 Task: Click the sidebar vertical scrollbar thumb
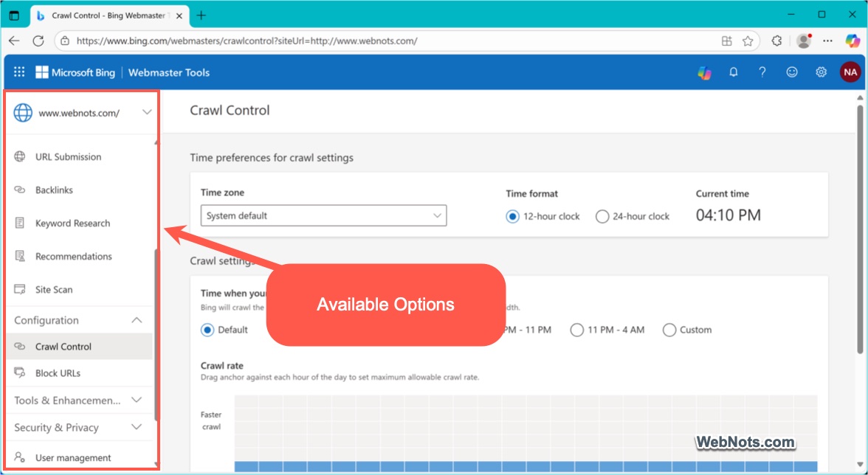156,335
